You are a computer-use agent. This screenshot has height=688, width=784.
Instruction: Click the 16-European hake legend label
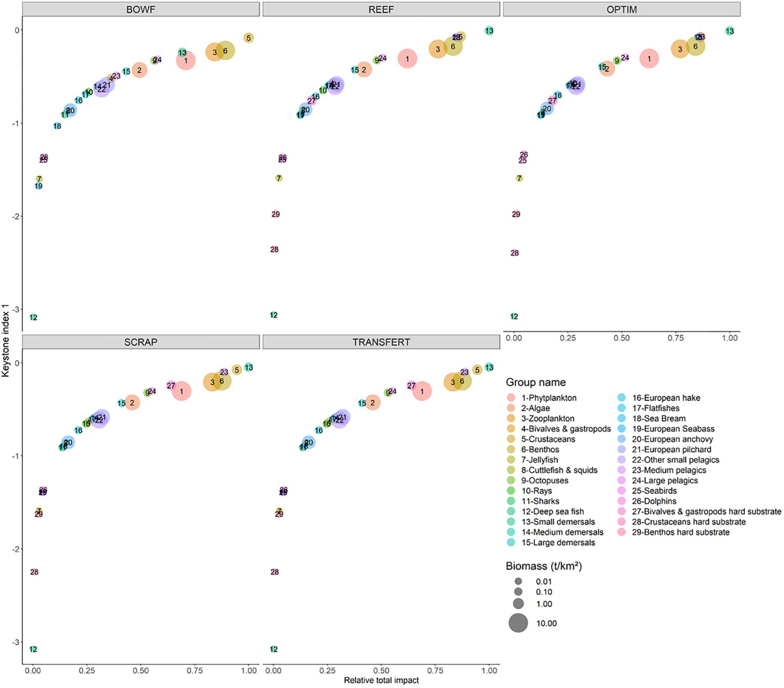[666, 398]
